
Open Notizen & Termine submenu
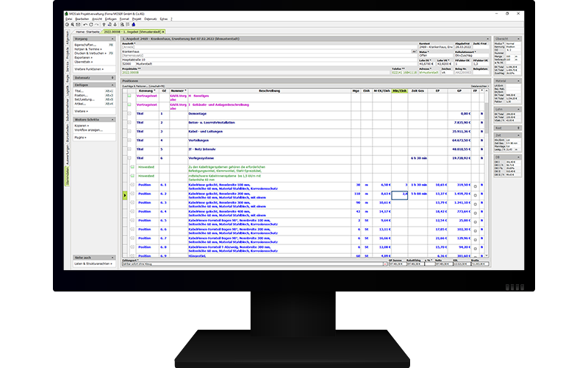click(88, 49)
